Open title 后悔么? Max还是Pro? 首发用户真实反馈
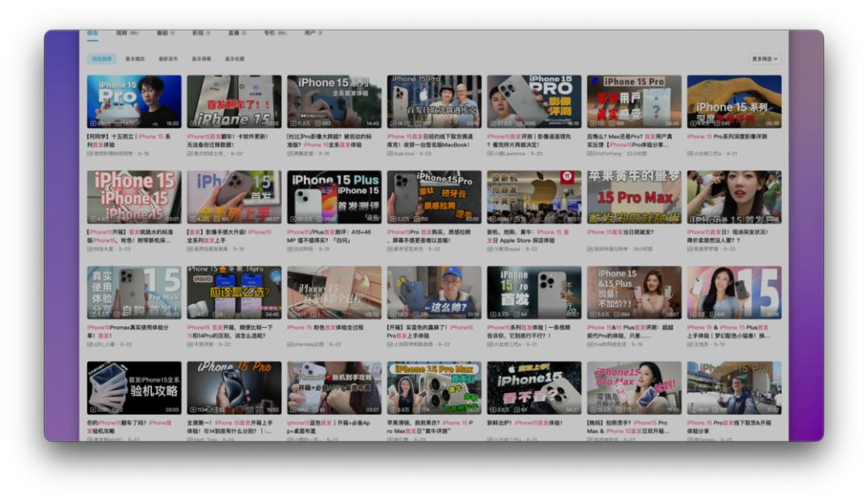Screen dimensions: 868x500 (630, 140)
